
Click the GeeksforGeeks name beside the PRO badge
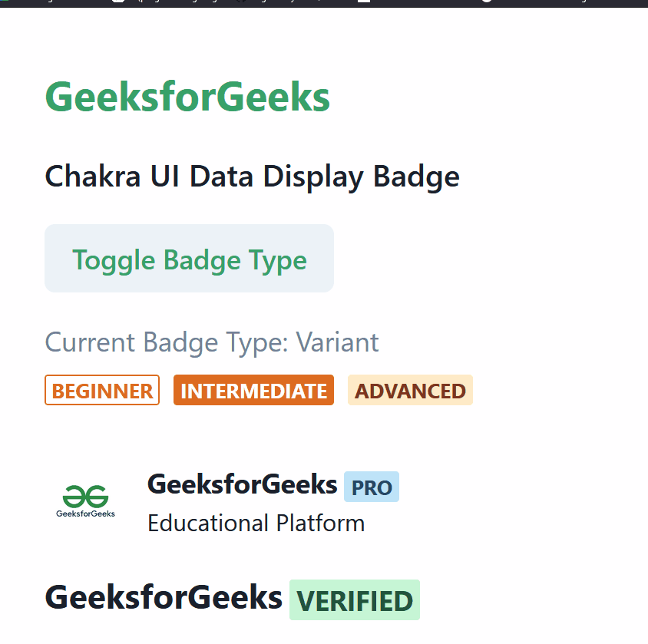242,484
